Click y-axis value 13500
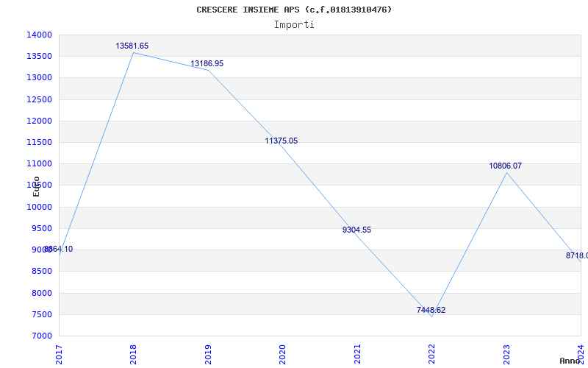 (39, 57)
